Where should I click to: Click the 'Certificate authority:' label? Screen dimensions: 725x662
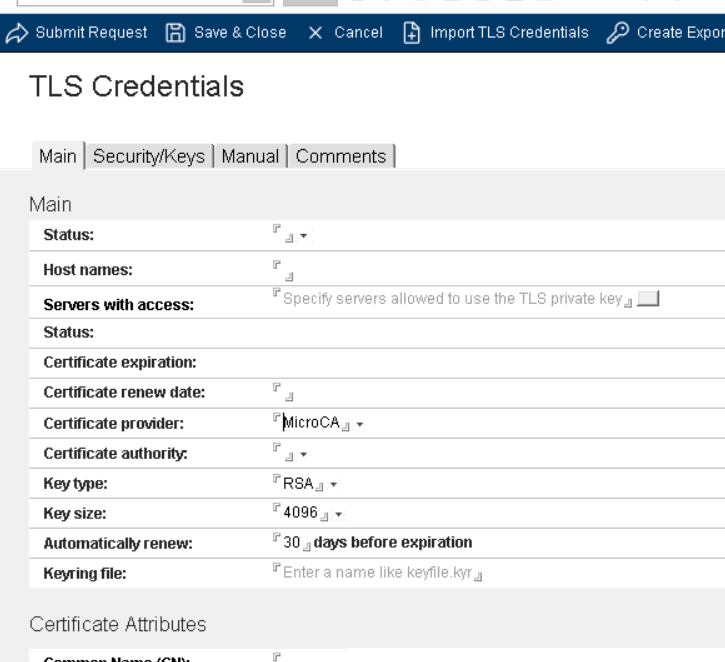click(x=115, y=454)
